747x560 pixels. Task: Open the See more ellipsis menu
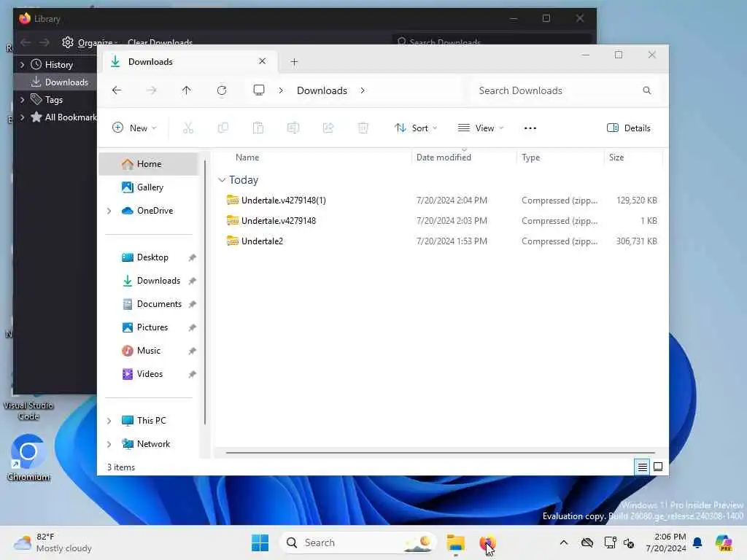530,128
